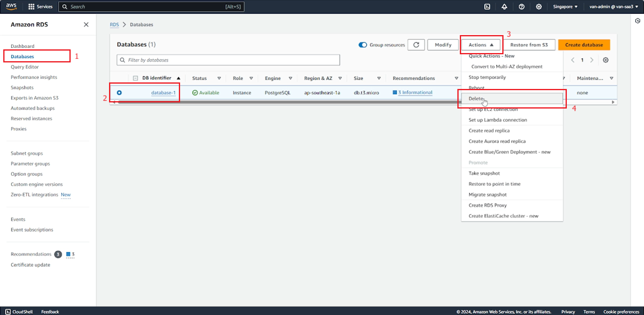Open Event subscriptions in sidebar
The image size is (644, 315).
pyautogui.click(x=32, y=230)
